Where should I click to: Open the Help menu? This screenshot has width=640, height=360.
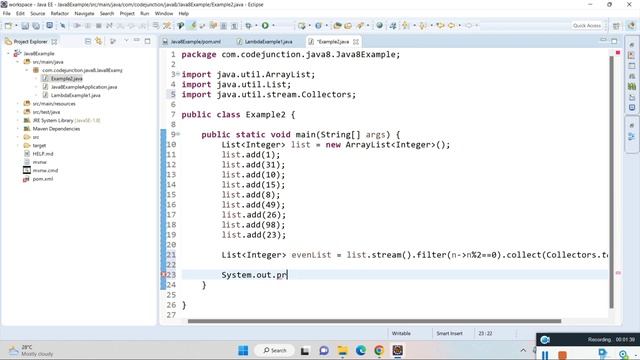[184, 13]
